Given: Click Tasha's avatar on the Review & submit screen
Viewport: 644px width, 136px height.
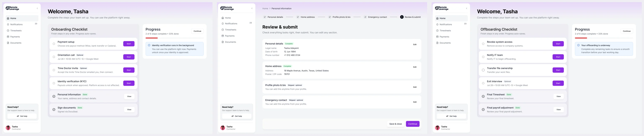Looking at the screenshot, I should coord(222,128).
